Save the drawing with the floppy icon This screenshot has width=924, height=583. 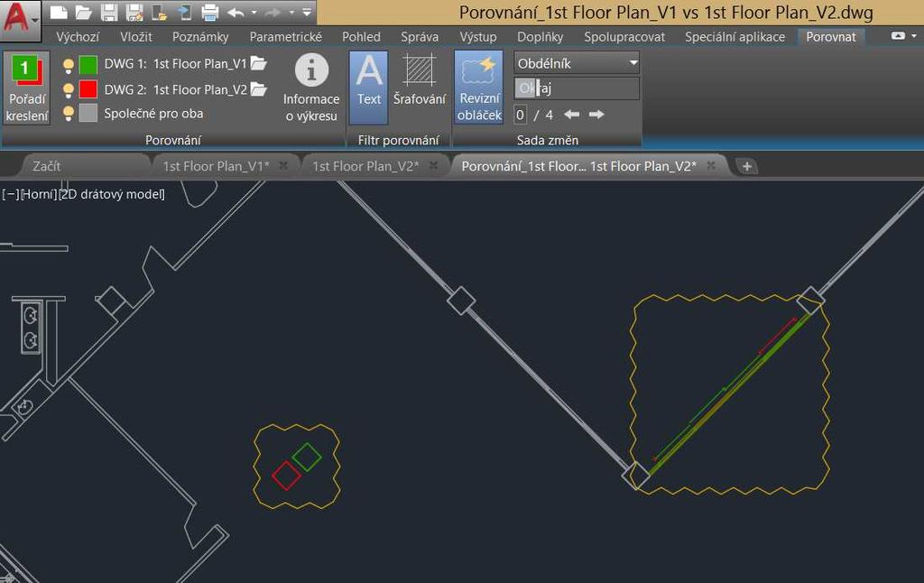[x=109, y=13]
